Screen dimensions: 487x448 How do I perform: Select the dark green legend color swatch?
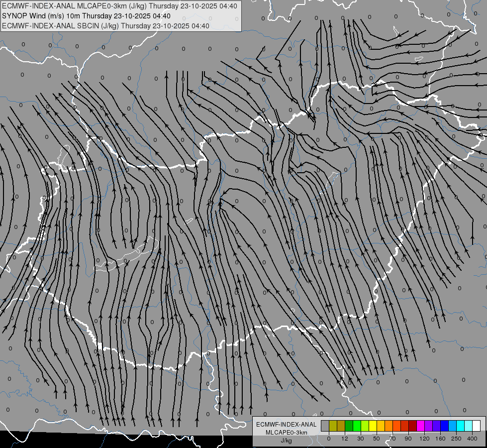tap(349, 426)
